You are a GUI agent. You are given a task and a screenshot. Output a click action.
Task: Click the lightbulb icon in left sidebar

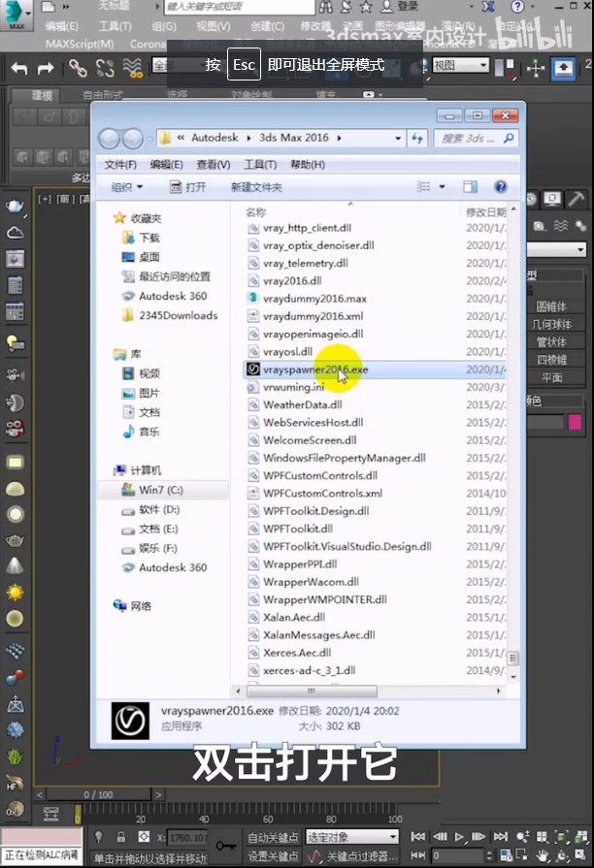click(x=15, y=341)
